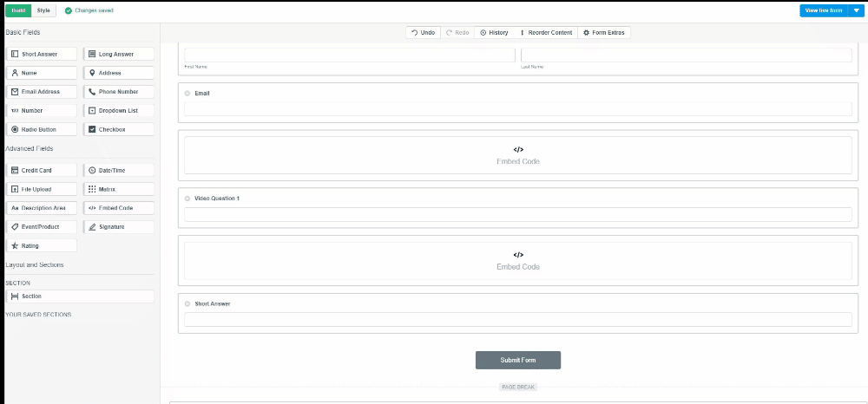The height and width of the screenshot is (404, 868).
Task: Click the Redo toolbar button
Action: [x=457, y=33]
